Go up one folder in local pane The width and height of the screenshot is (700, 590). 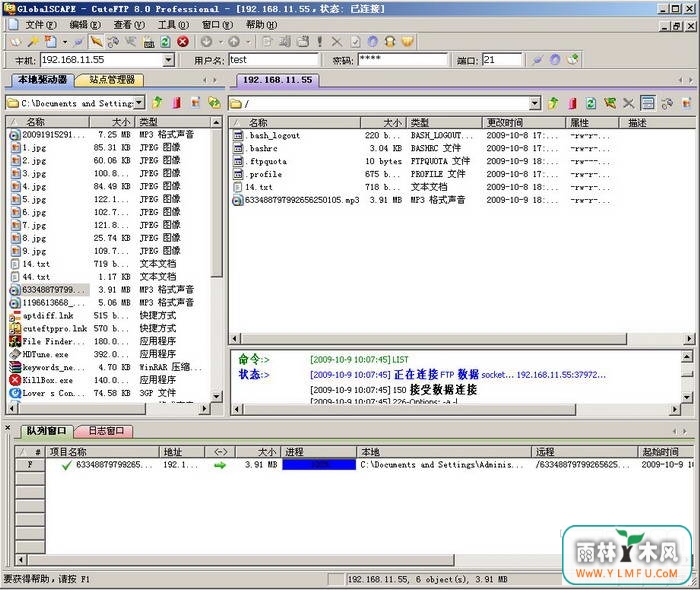pyautogui.click(x=157, y=103)
